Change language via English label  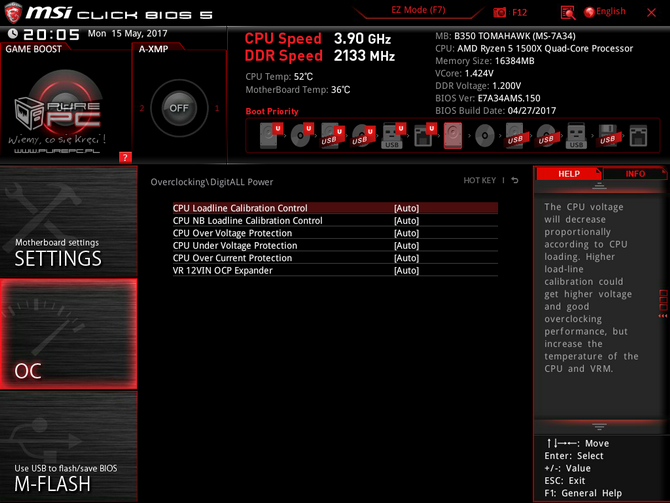click(x=611, y=12)
